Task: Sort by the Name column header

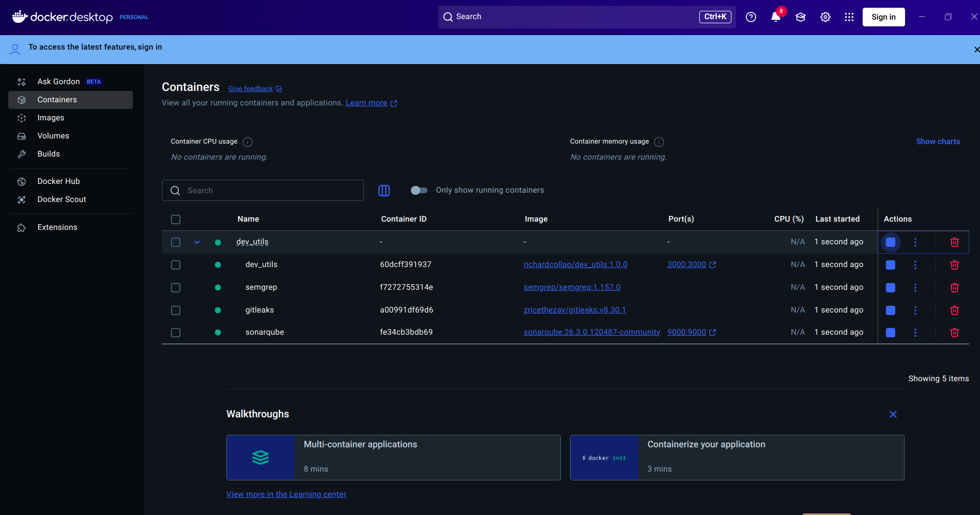Action: (248, 219)
